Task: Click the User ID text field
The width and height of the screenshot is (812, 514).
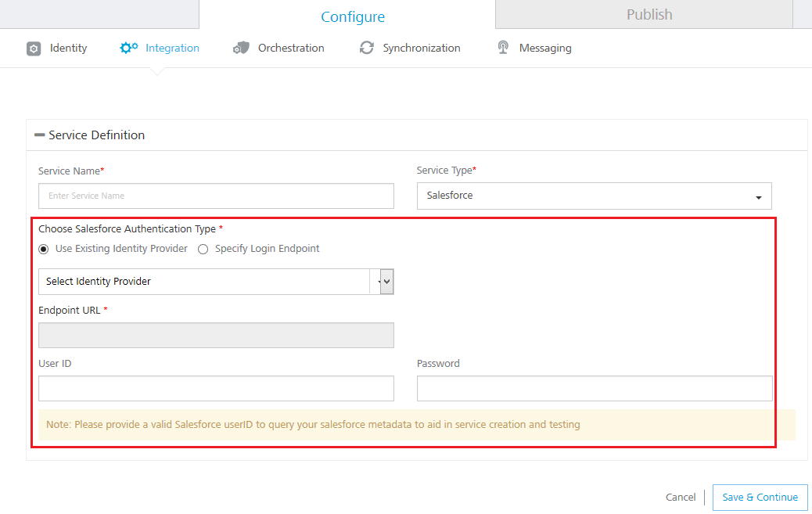Action: (x=216, y=389)
